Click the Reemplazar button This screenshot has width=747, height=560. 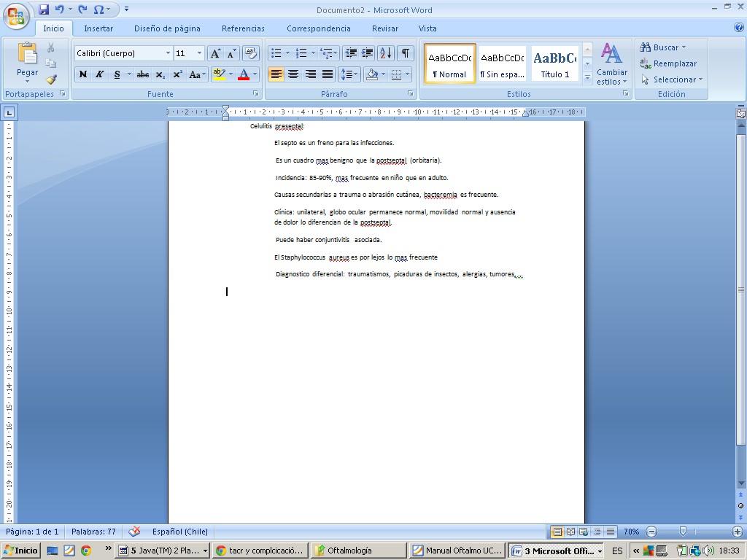[668, 63]
